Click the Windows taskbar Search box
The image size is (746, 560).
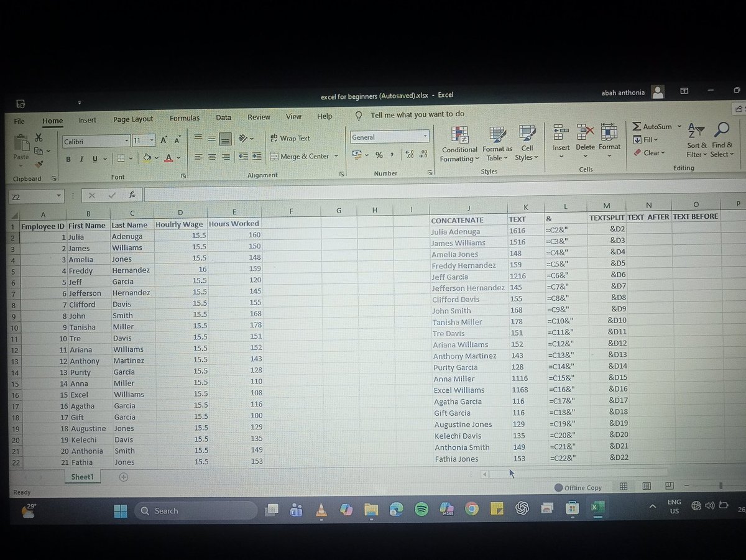[x=195, y=511]
